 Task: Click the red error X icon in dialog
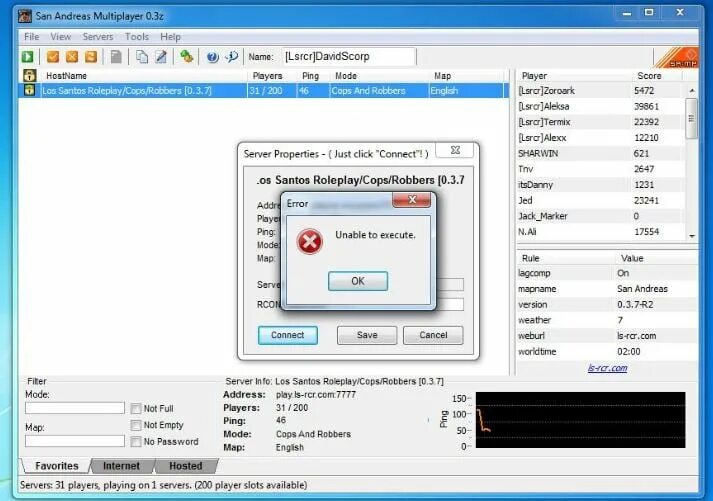(x=310, y=241)
